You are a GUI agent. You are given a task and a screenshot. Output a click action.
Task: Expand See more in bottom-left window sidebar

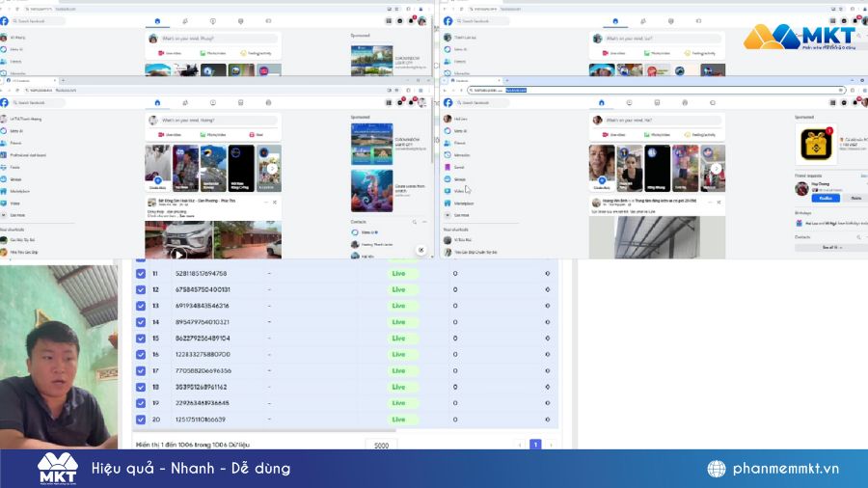15,215
